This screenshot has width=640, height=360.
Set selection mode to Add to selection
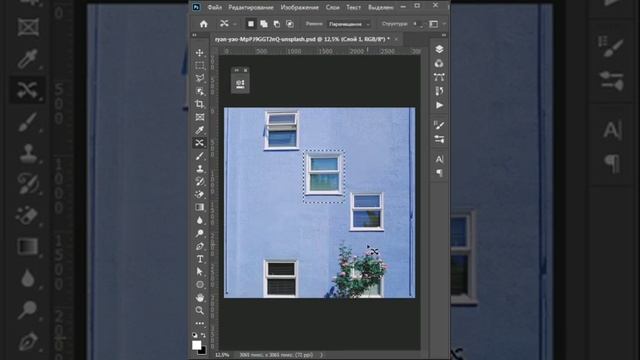point(264,24)
